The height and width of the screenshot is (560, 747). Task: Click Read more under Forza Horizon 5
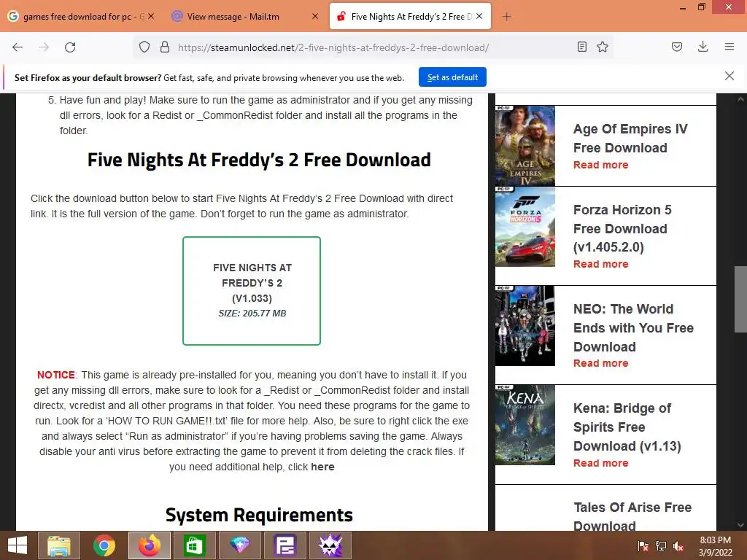(601, 264)
